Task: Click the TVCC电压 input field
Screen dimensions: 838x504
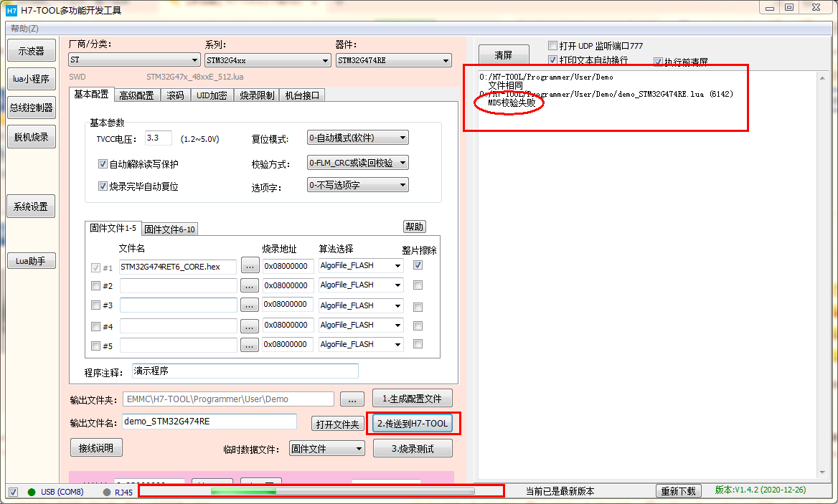Action: click(159, 138)
